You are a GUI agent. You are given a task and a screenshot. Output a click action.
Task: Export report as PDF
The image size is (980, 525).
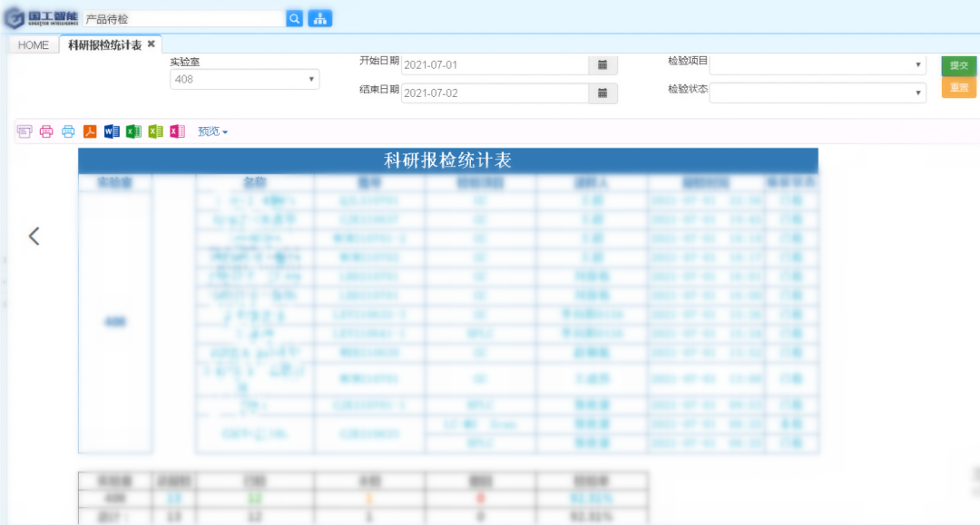pyautogui.click(x=90, y=131)
